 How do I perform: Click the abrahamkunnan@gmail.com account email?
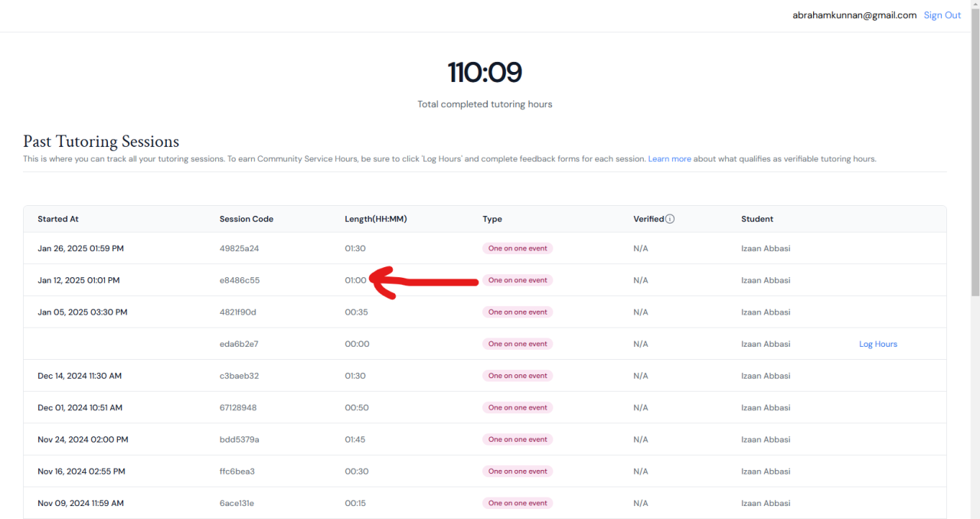pos(854,15)
